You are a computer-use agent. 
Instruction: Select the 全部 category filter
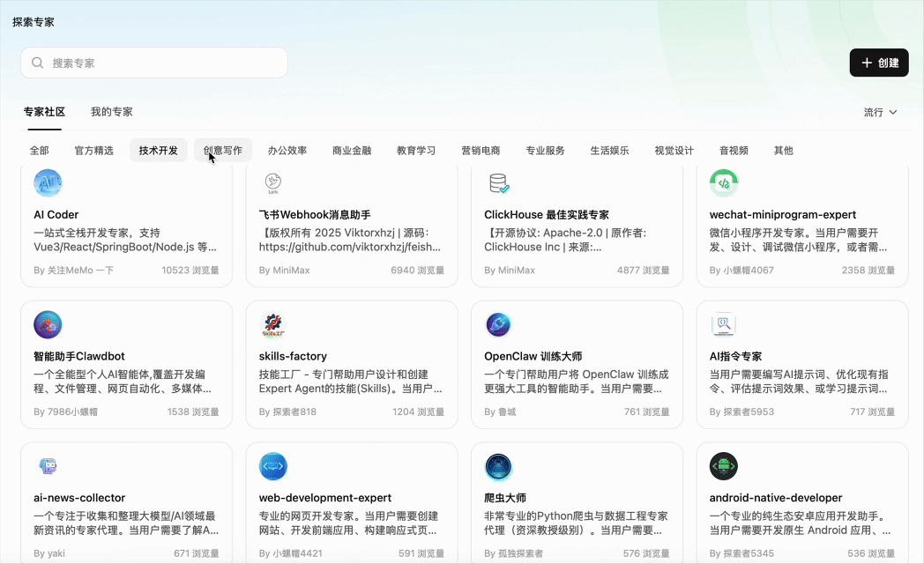click(x=40, y=151)
